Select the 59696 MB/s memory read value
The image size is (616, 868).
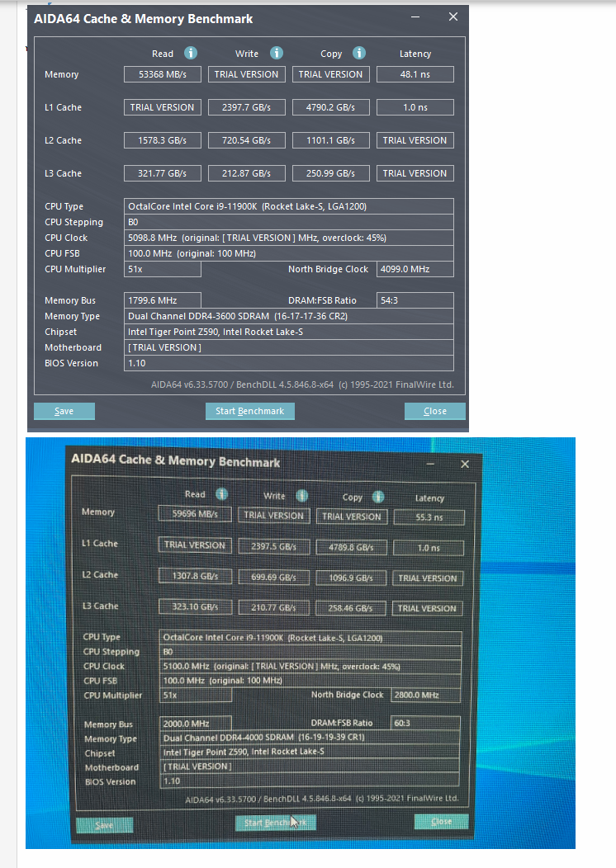tap(195, 514)
